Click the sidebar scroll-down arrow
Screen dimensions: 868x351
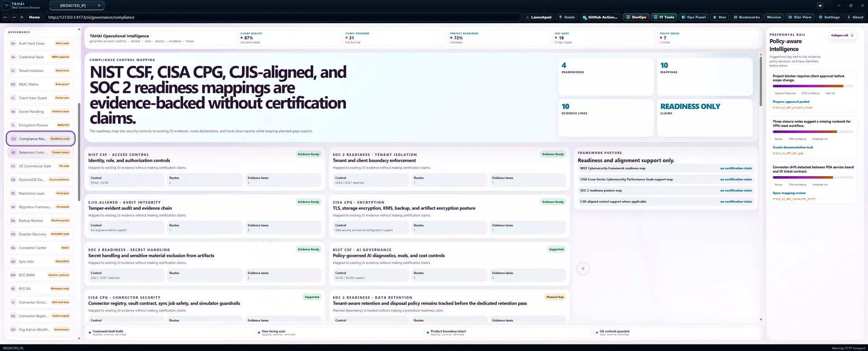pos(79,338)
